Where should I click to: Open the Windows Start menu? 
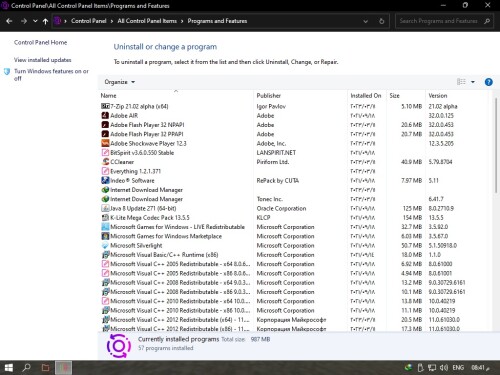8,367
